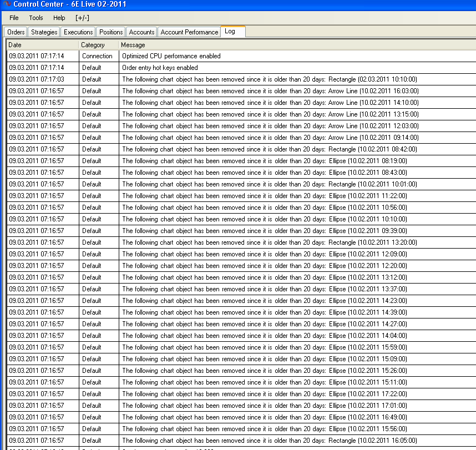Select log row for Ellipse (10.02.2011 14:23:00)
This screenshot has width=476, height=450.
click(241, 301)
